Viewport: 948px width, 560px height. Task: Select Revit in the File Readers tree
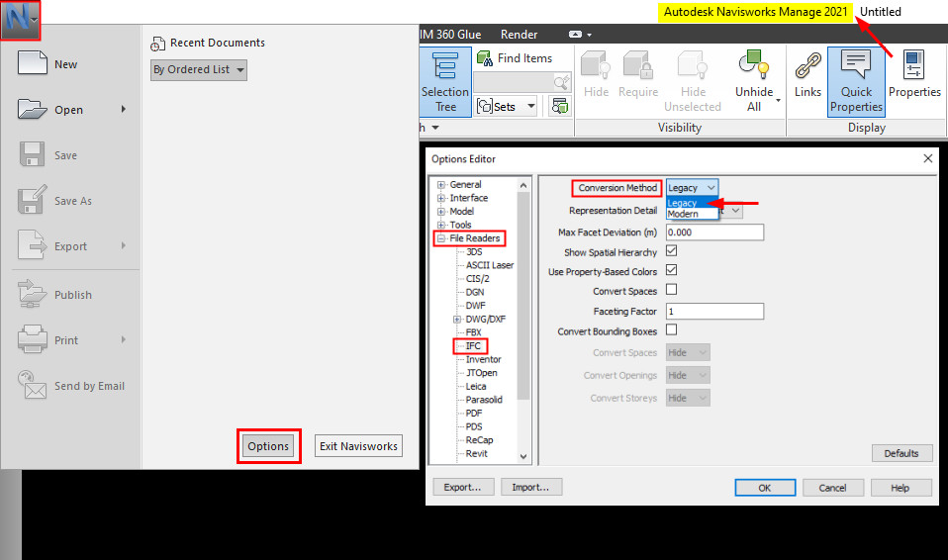[x=476, y=453]
